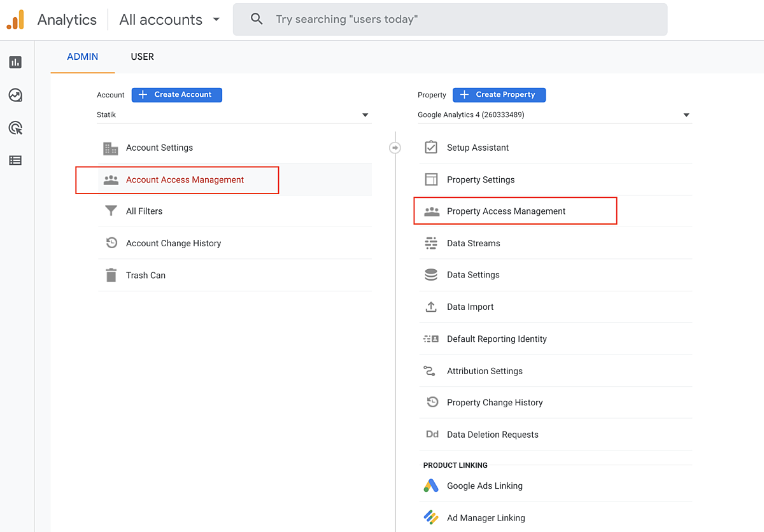Screen dimensions: 764x532
Task: Expand the Statik account selector
Action: [x=233, y=115]
